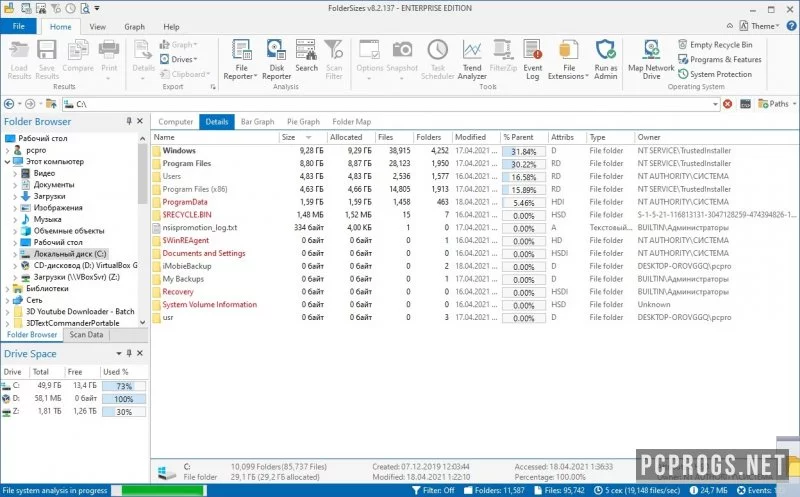Screen dimensions: 800x497
Task: Open the Computer view tab
Action: click(x=176, y=121)
